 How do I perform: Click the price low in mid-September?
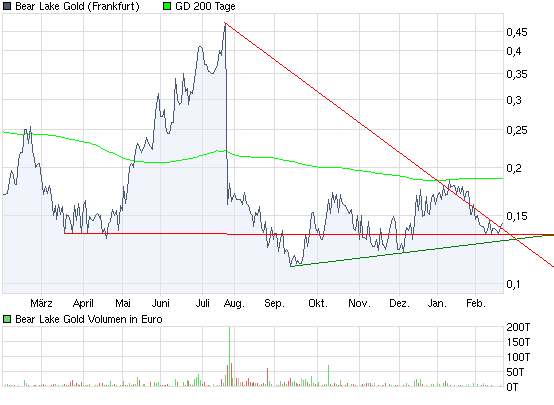[x=291, y=265]
